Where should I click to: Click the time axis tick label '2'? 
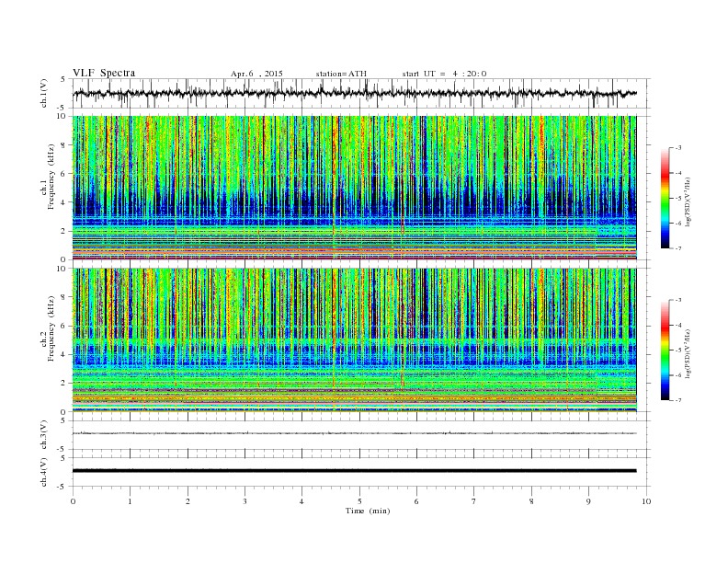[188, 501]
